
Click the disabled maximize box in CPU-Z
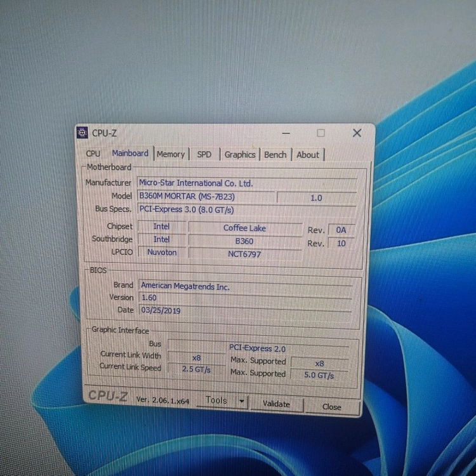321,133
